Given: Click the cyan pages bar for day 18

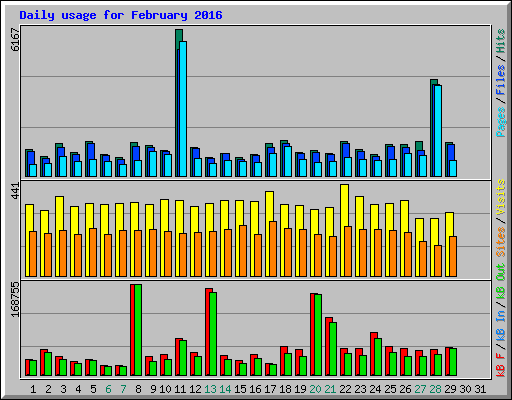Looking at the screenshot, I should (288, 161).
